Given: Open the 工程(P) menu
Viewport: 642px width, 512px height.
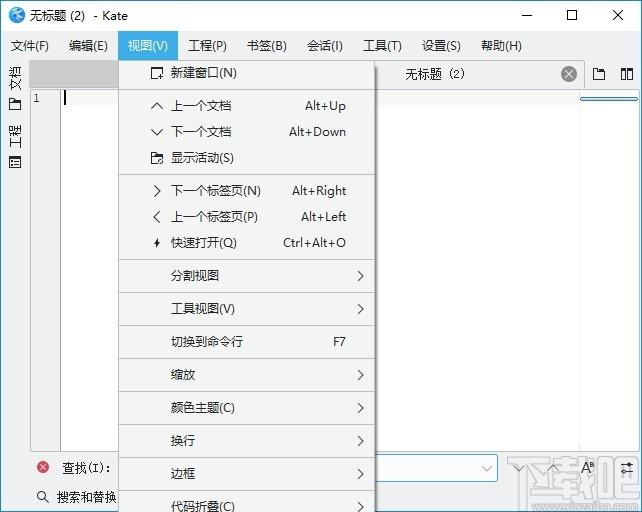Looking at the screenshot, I should [x=207, y=46].
